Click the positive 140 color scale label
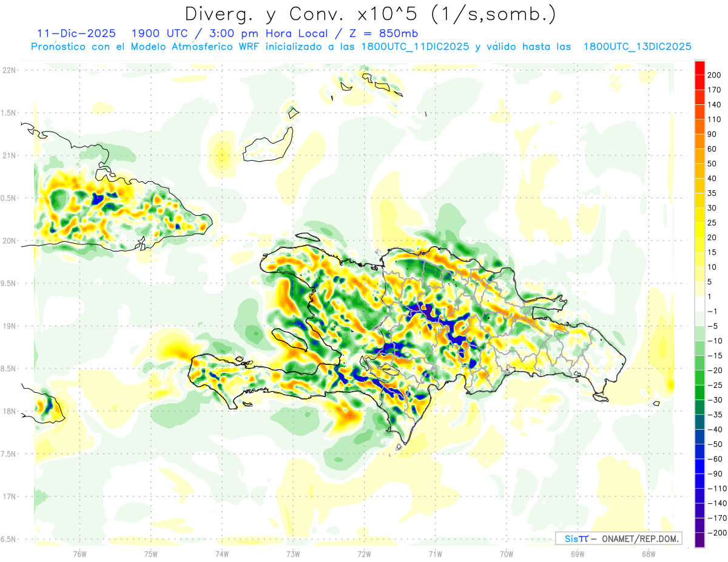Screen dimensions: 728x562 coord(715,104)
